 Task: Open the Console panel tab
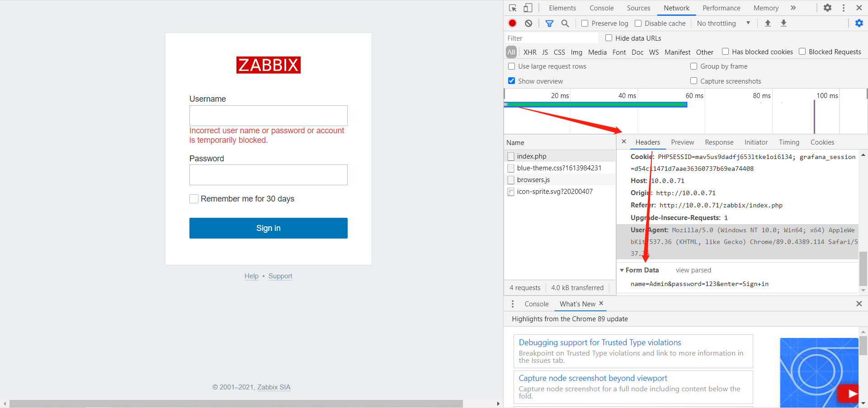(601, 8)
